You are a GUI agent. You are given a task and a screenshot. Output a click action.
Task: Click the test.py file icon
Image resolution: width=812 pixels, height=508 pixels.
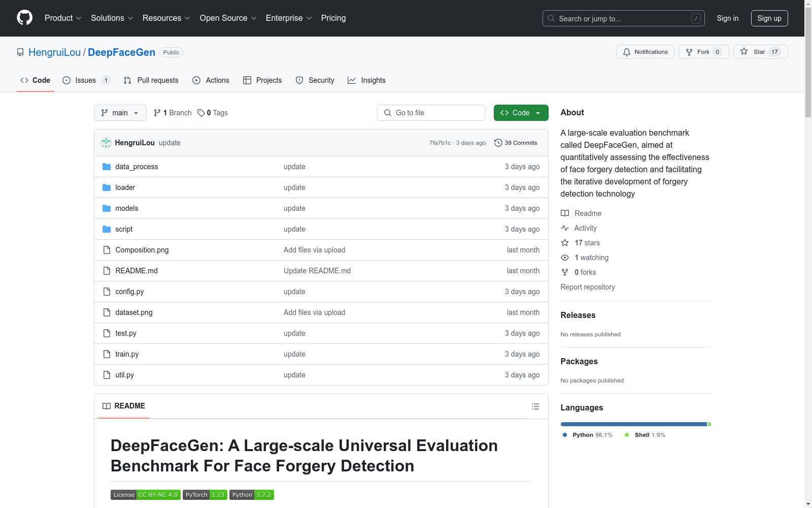pos(107,333)
